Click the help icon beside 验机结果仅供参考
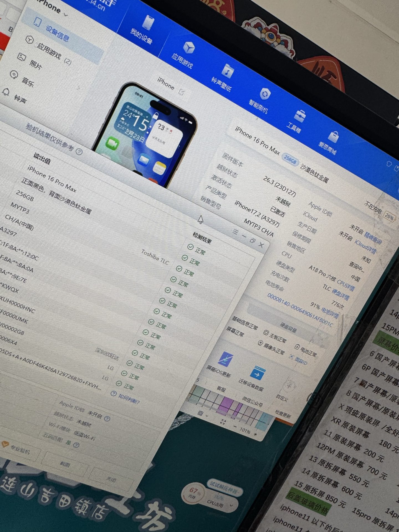This screenshot has width=399, height=532. [79, 152]
